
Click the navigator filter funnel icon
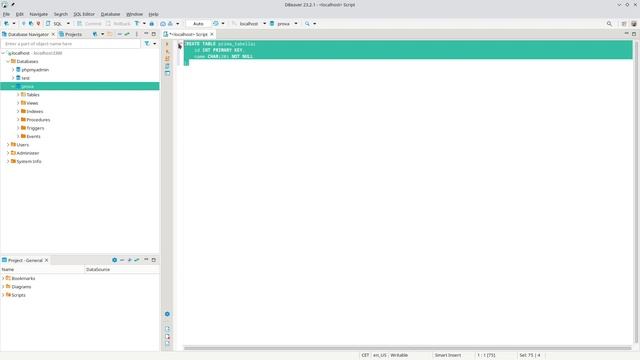(147, 43)
